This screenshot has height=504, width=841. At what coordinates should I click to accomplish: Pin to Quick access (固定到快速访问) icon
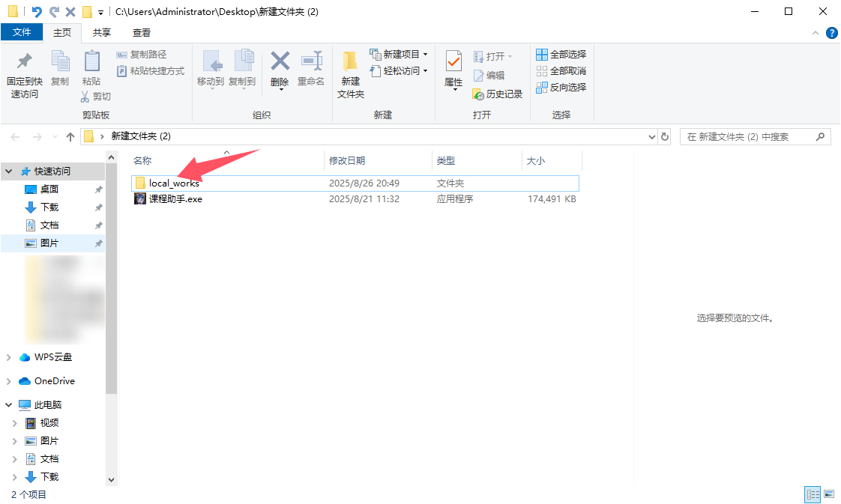[x=25, y=74]
